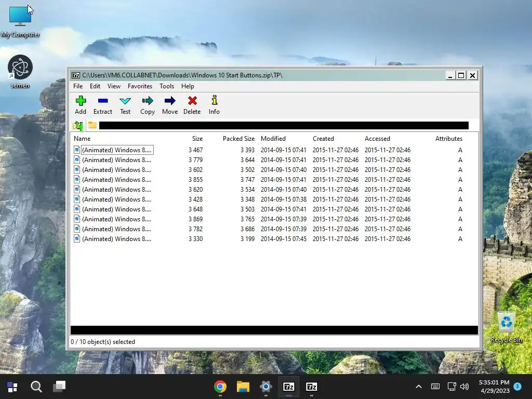This screenshot has height=399, width=532.
Task: Click the 7z icon in title bar
Action: (x=76, y=75)
